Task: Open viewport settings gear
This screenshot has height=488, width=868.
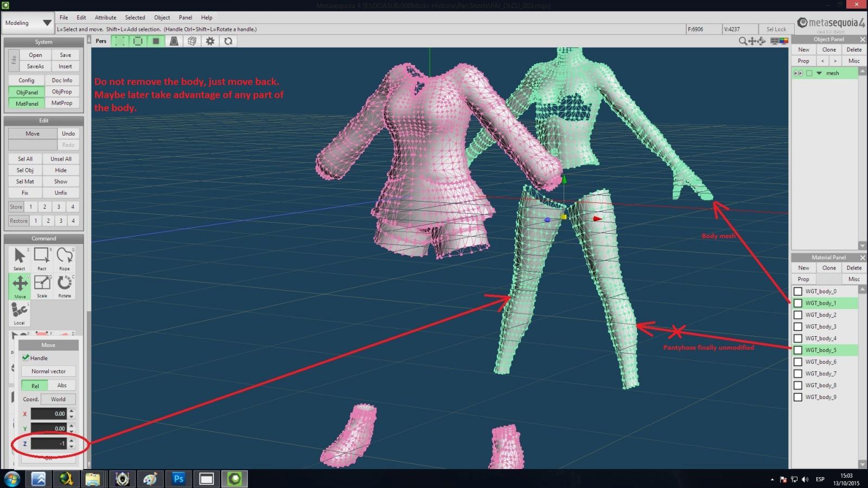Action: [210, 41]
